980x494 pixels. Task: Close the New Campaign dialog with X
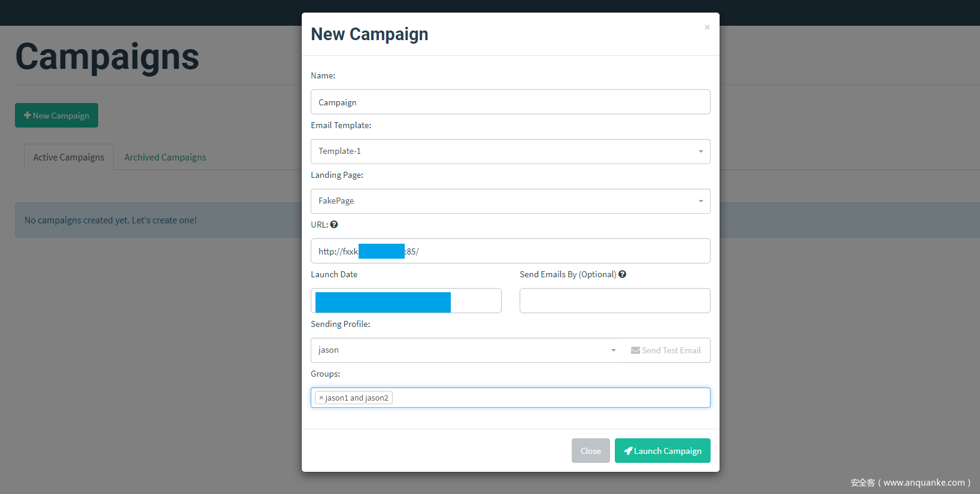coord(707,28)
